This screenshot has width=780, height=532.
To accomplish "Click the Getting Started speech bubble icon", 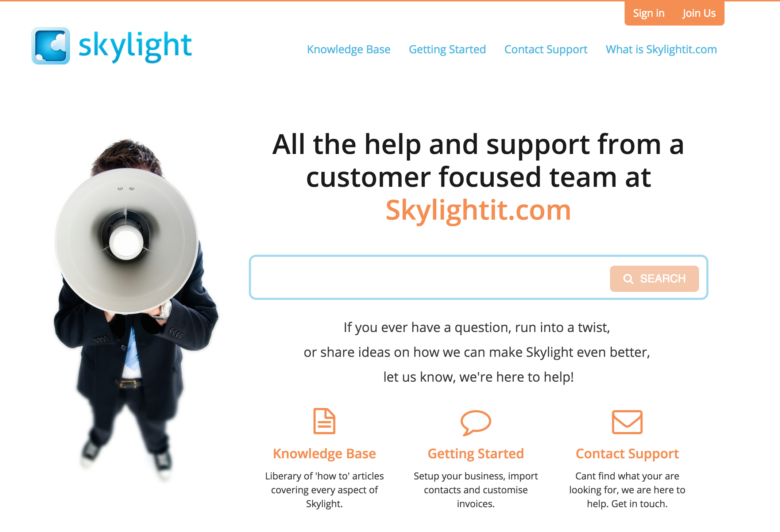I will click(476, 423).
